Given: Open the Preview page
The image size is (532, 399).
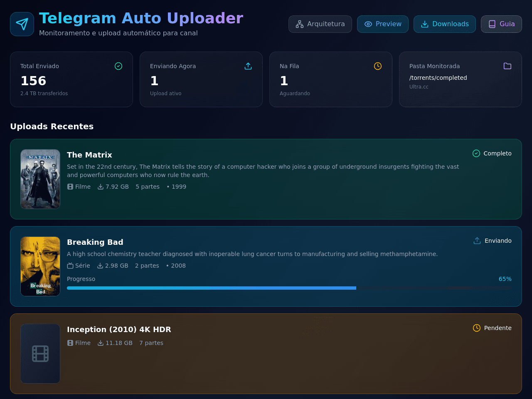Looking at the screenshot, I should [x=383, y=24].
